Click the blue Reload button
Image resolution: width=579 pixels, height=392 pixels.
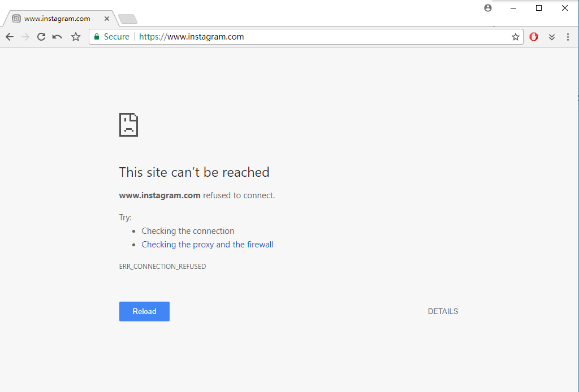coord(144,311)
